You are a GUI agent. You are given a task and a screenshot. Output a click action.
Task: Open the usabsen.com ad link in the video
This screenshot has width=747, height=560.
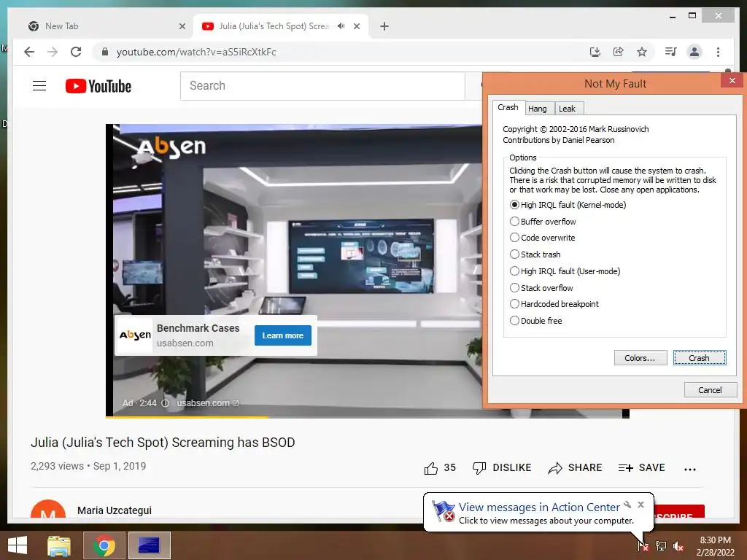[207, 402]
